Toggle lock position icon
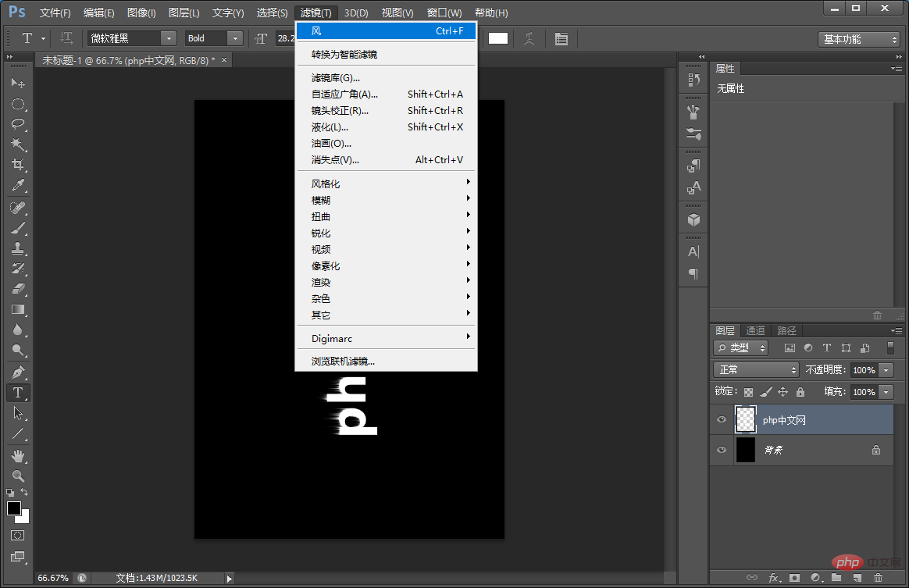 point(782,392)
